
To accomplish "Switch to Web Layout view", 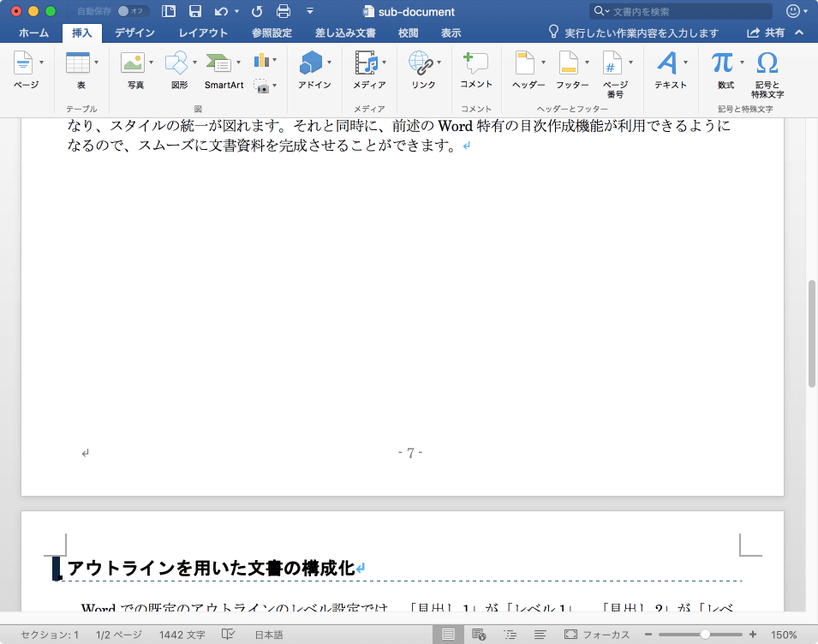I will pyautogui.click(x=479, y=634).
